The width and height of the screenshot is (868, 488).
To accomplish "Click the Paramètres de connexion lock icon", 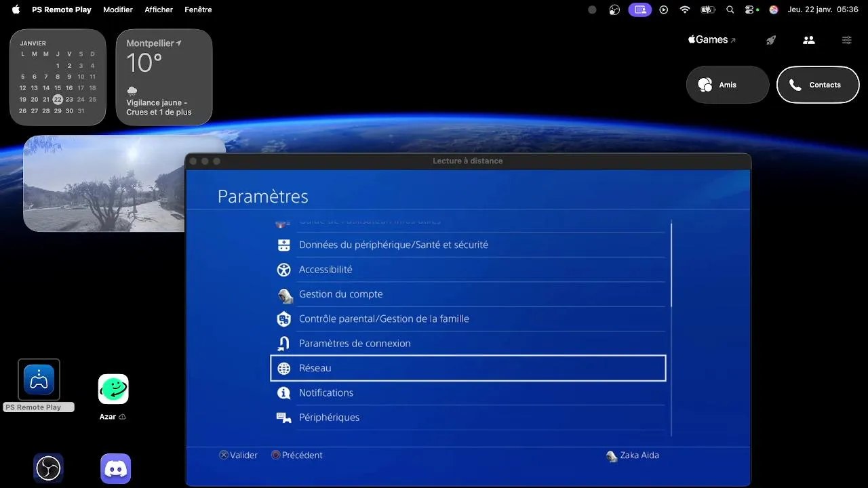I will [x=284, y=344].
